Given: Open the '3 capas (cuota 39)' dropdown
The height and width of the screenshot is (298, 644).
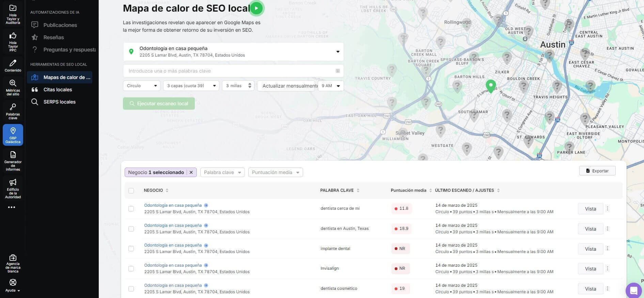Looking at the screenshot, I should (x=191, y=86).
